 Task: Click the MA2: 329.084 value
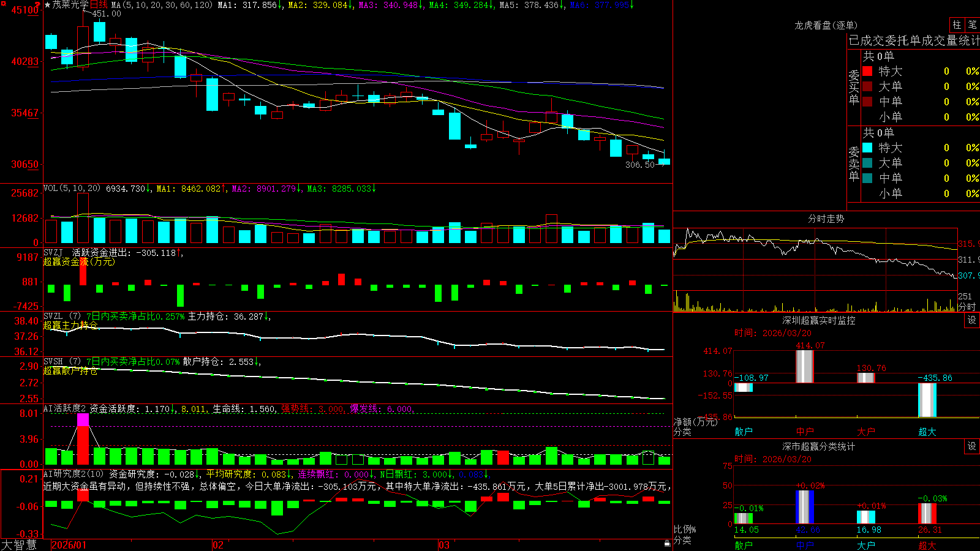[x=320, y=5]
